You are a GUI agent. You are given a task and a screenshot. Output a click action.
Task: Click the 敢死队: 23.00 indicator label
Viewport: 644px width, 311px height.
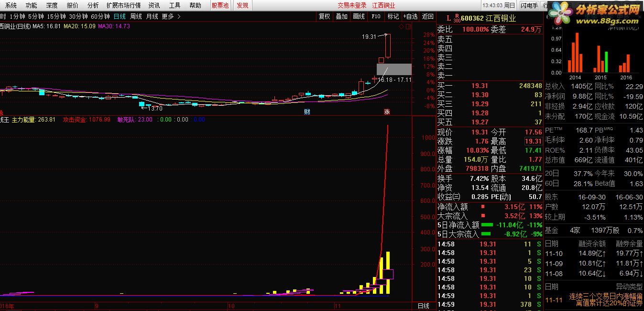tap(135, 120)
